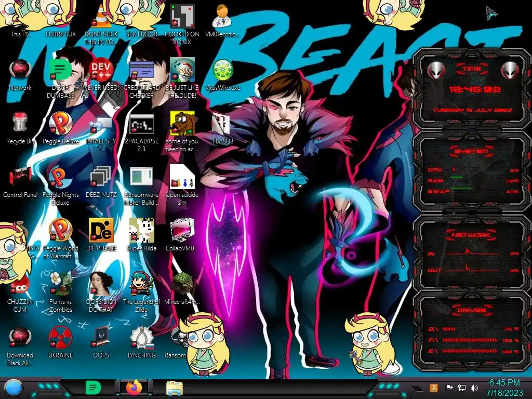
Task: Select the UKRAINE radiation icon
Action: point(60,342)
